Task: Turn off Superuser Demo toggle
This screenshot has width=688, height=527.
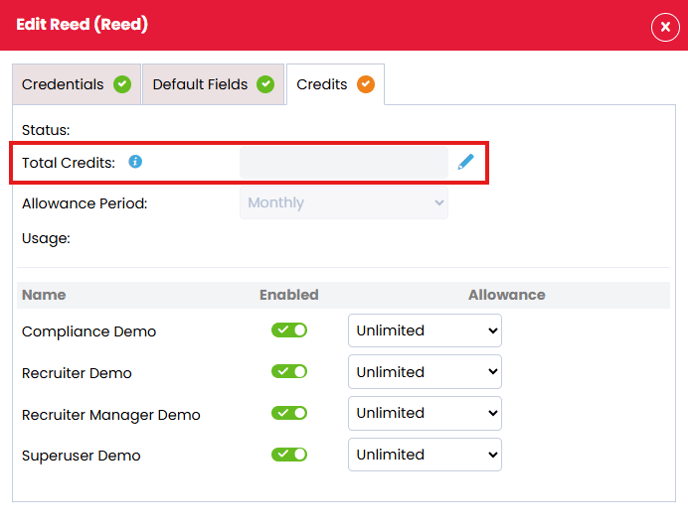Action: pyautogui.click(x=289, y=454)
